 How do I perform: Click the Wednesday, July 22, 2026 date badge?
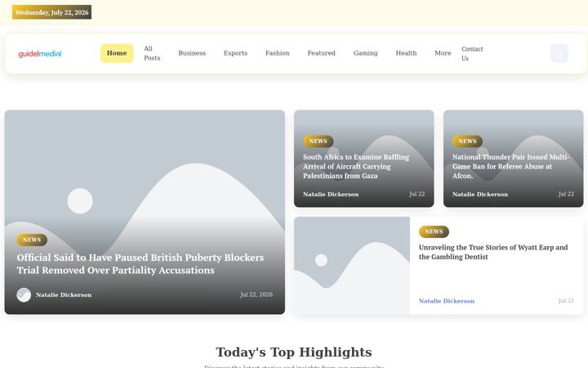[x=51, y=12]
